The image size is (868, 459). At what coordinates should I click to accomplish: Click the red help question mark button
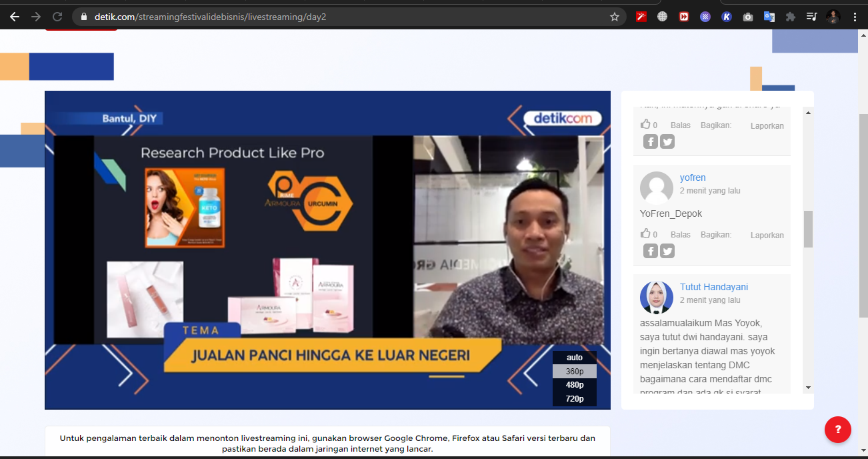click(837, 429)
